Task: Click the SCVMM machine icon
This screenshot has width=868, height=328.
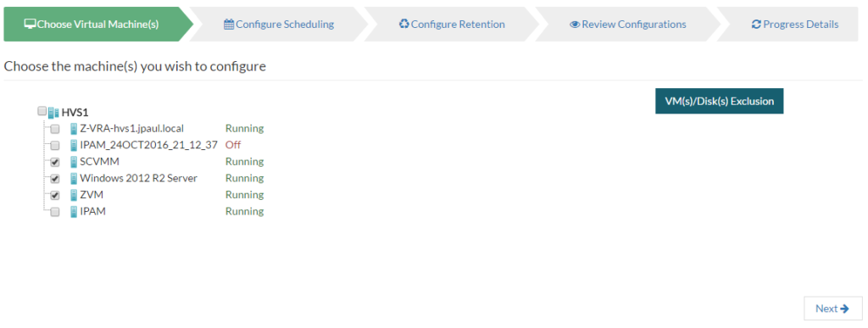Action: coord(73,162)
